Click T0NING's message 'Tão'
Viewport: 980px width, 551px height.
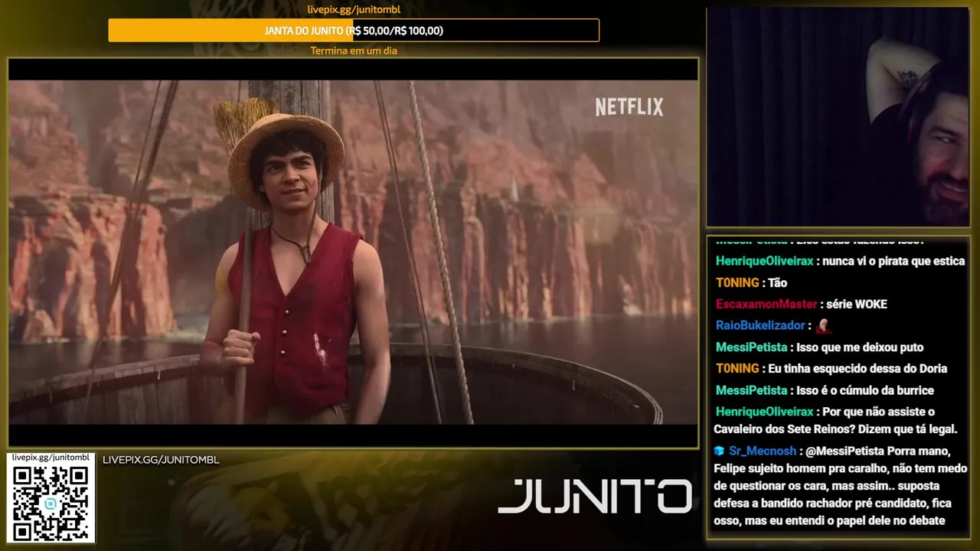(x=751, y=283)
